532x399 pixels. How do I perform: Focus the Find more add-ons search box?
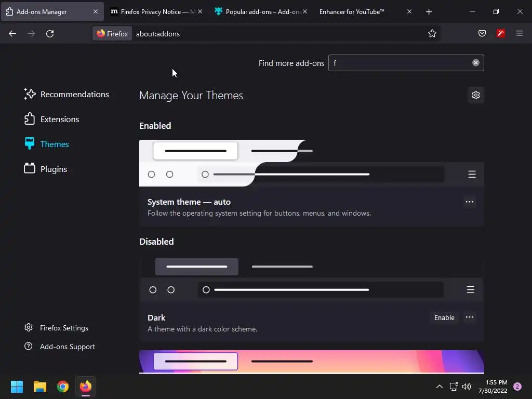(406, 63)
